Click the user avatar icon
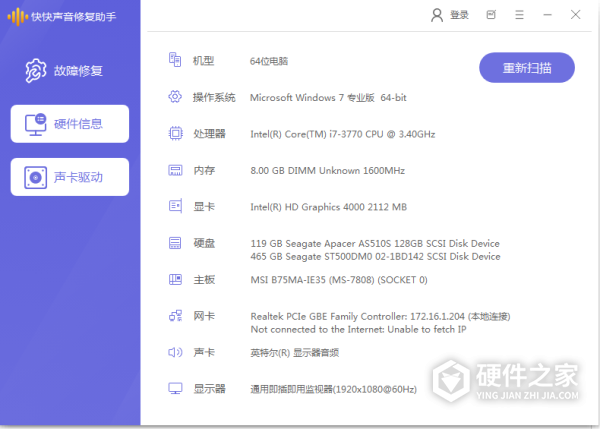 tap(437, 15)
